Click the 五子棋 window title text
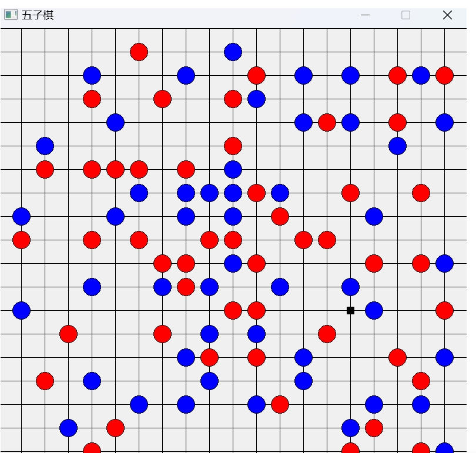 38,15
